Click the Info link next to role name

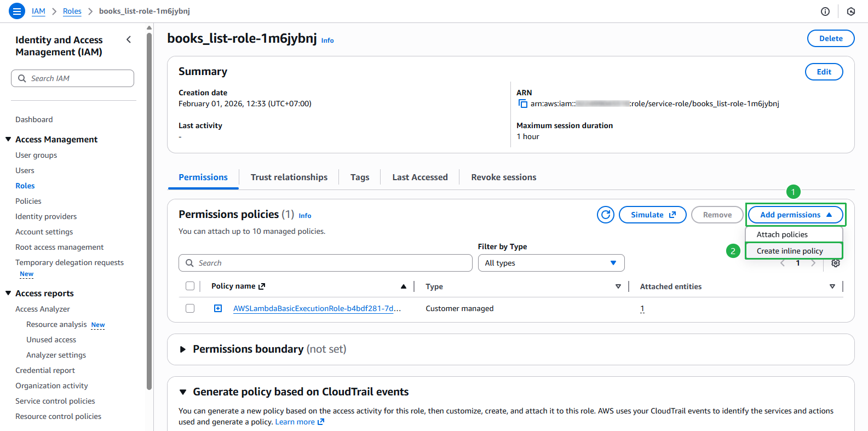[327, 41]
